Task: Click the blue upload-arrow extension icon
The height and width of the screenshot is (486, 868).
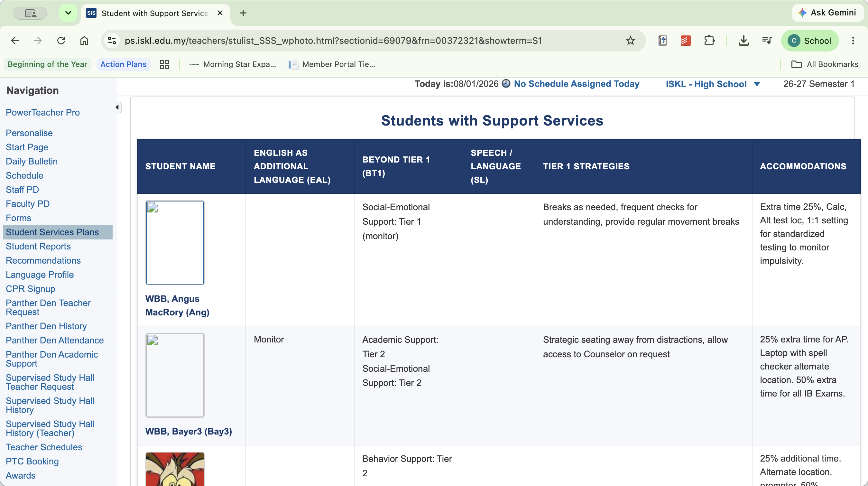Action: click(662, 41)
